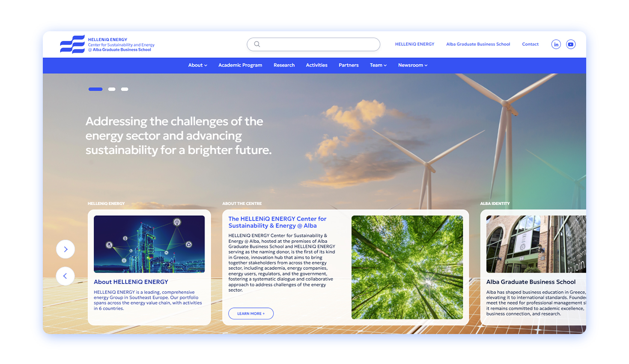The height and width of the screenshot is (364, 629).
Task: Open the Academic Program menu item
Action: click(240, 65)
